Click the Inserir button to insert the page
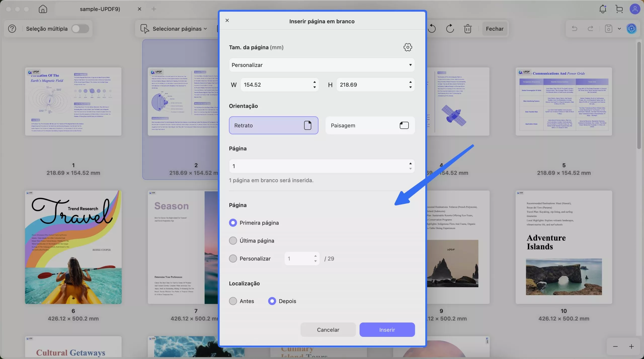 pos(387,330)
